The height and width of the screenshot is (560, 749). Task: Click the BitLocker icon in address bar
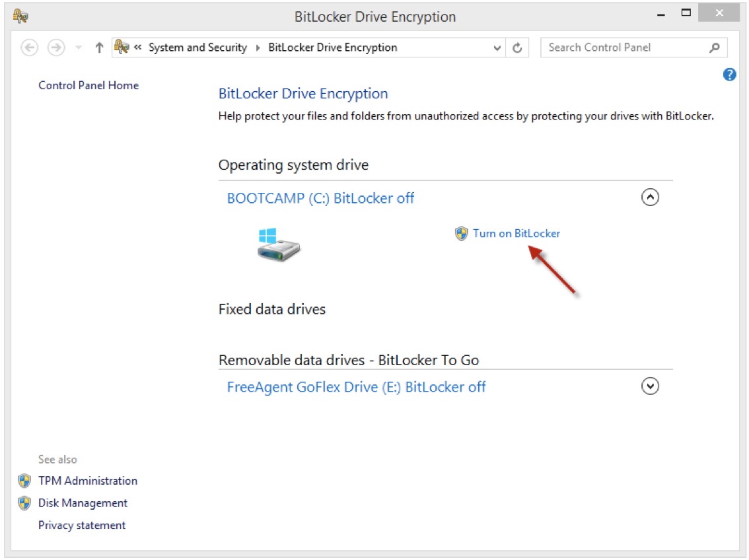[122, 47]
